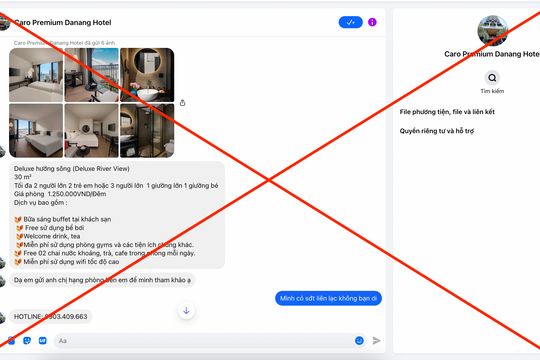Expand Quyền riêng tư và hỗ trợ

[437, 131]
